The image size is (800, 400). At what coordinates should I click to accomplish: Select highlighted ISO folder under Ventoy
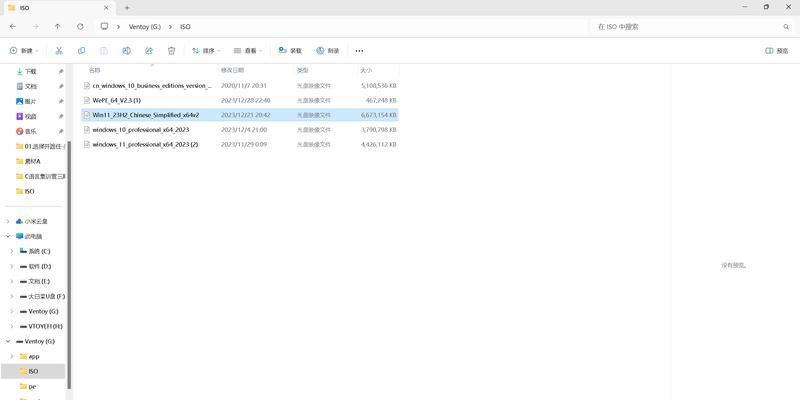tap(33, 371)
